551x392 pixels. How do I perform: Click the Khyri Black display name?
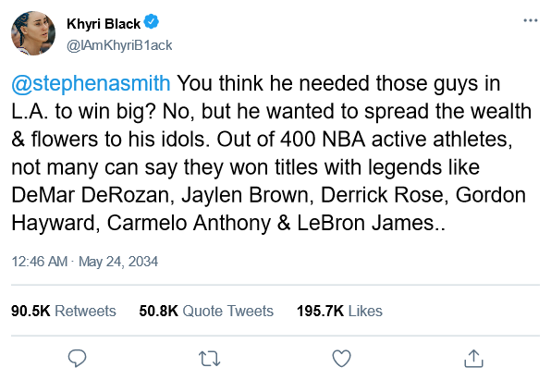point(104,23)
